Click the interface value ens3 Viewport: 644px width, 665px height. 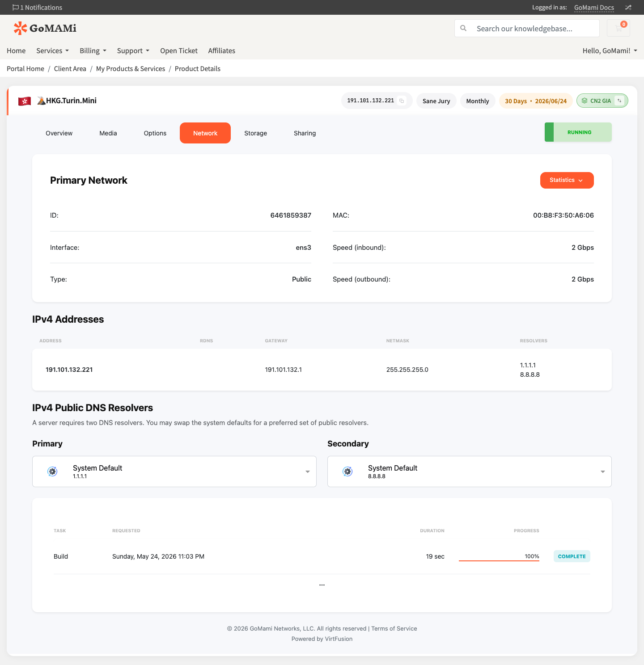point(304,248)
